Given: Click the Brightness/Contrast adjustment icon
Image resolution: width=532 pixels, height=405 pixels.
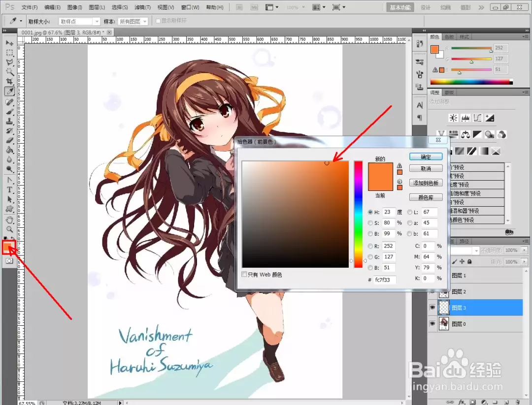Looking at the screenshot, I should tap(453, 118).
